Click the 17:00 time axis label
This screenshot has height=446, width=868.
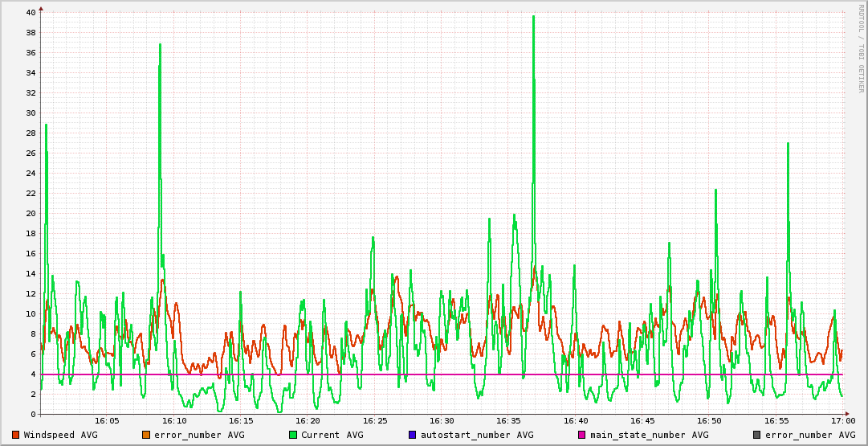[x=842, y=420]
